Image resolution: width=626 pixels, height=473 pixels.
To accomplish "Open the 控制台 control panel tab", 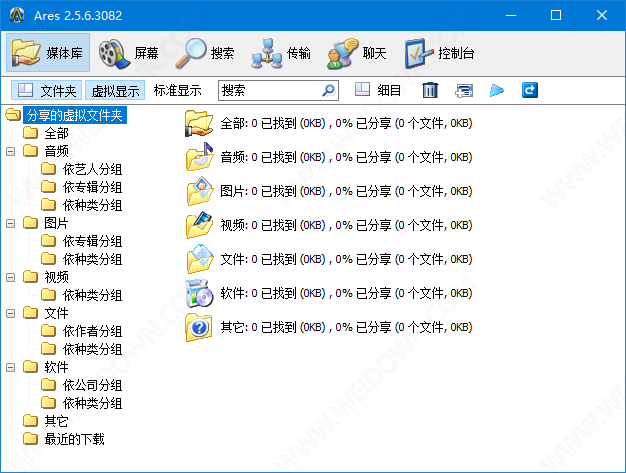I will 439,53.
